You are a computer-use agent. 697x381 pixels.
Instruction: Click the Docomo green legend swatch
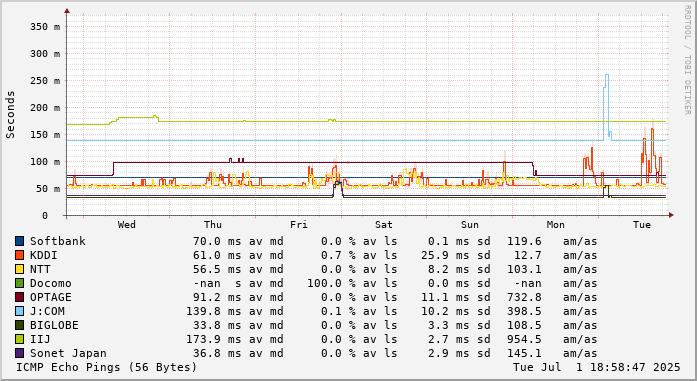(20, 283)
